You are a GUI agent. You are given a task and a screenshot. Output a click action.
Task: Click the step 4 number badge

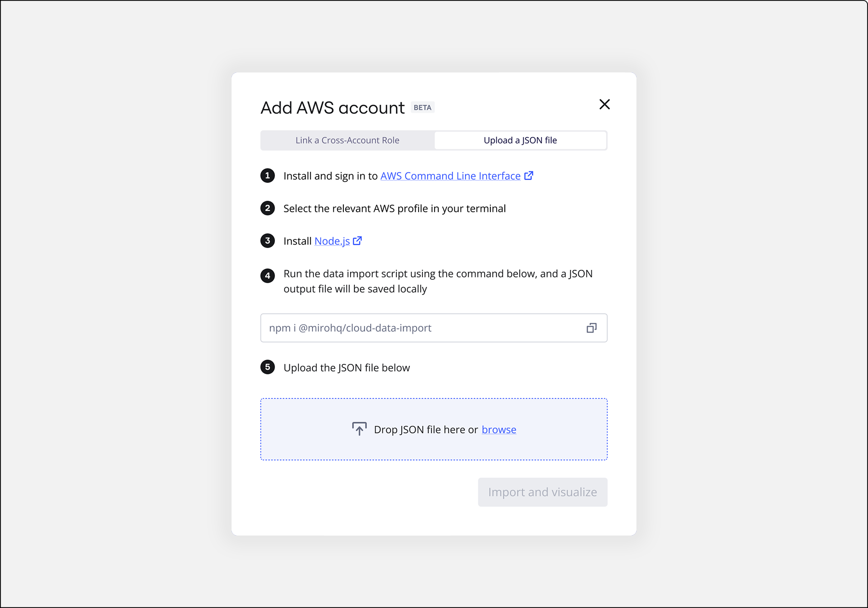(268, 276)
